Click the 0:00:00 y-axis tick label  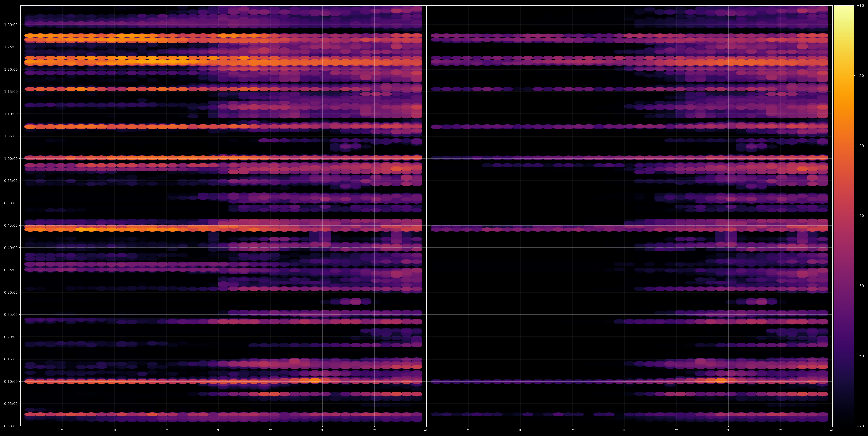11,426
